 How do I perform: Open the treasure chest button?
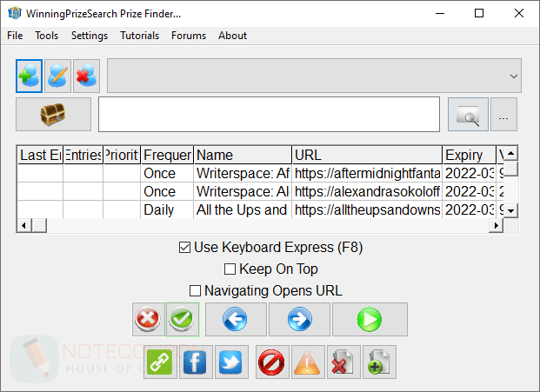53,114
